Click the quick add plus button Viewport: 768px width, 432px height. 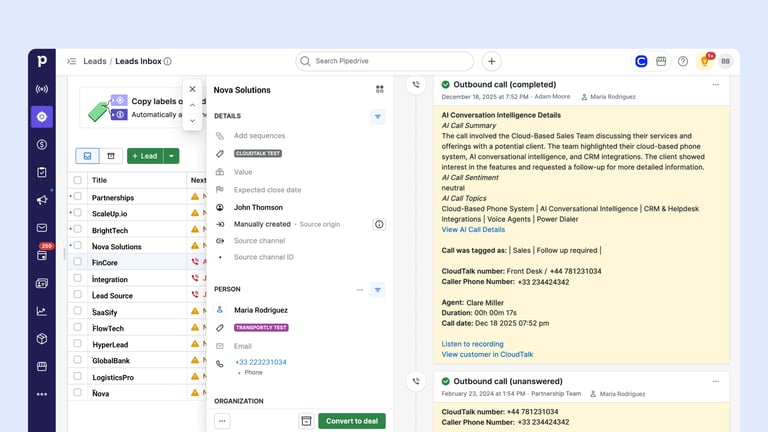pyautogui.click(x=491, y=61)
